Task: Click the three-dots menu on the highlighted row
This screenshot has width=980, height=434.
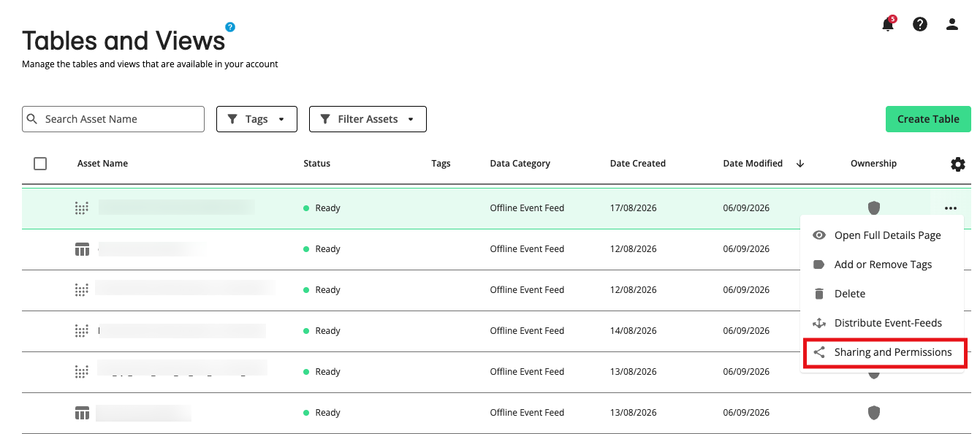Action: (950, 208)
